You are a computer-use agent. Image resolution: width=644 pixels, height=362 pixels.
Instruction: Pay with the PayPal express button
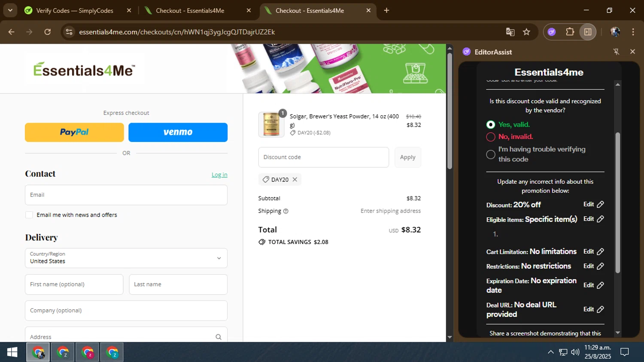74,133
